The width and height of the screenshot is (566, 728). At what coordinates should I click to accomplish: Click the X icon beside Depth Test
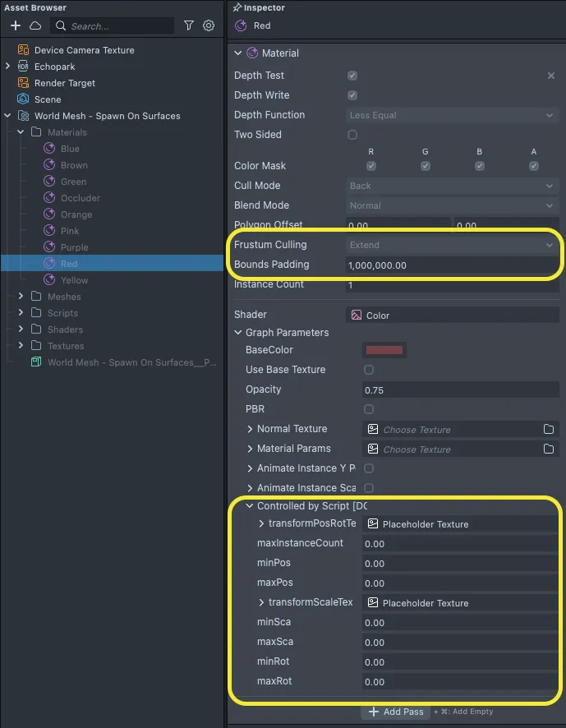pos(551,76)
